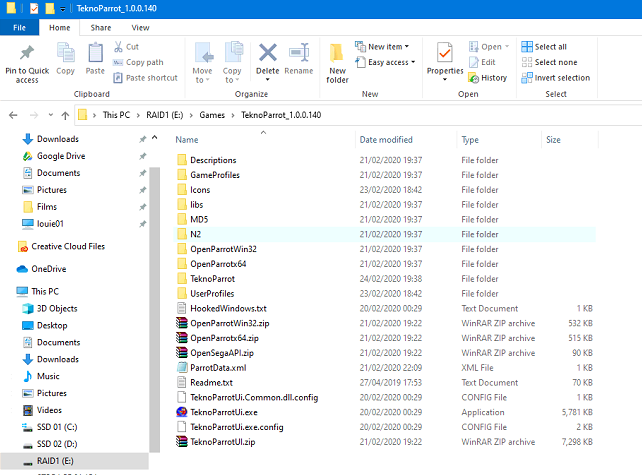Click the Open ribbon button
The height and width of the screenshot is (475, 642).
pos(489,47)
